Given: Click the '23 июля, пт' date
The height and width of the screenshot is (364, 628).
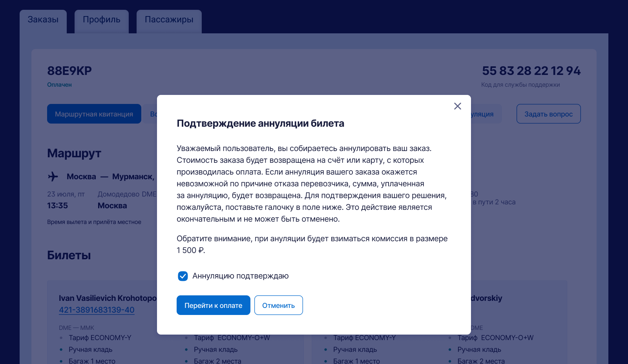Looking at the screenshot, I should [66, 194].
